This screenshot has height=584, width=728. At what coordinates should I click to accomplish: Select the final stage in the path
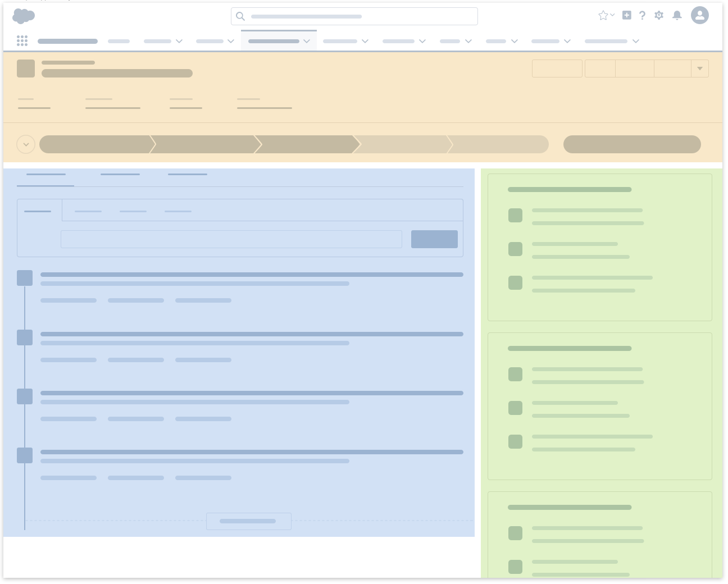point(499,144)
